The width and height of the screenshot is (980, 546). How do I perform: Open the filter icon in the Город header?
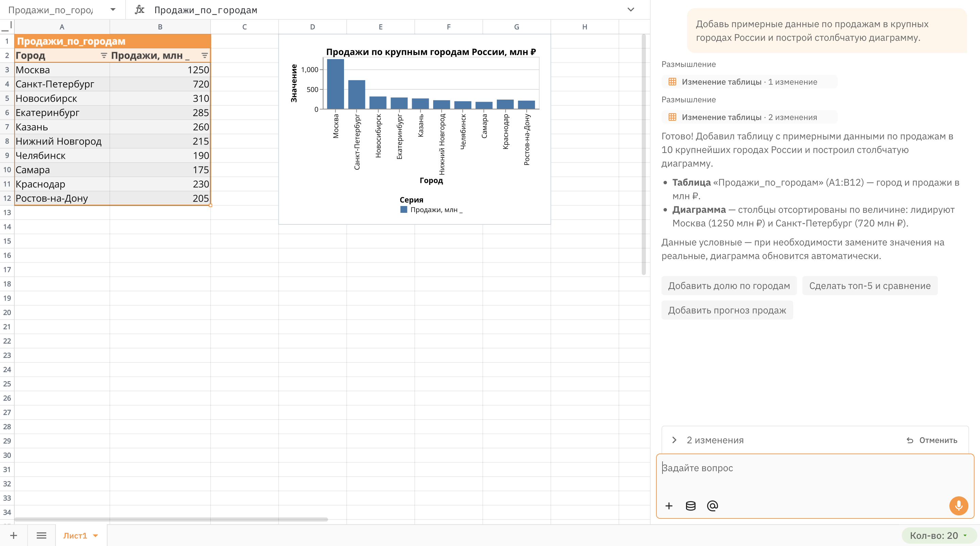[x=103, y=55]
